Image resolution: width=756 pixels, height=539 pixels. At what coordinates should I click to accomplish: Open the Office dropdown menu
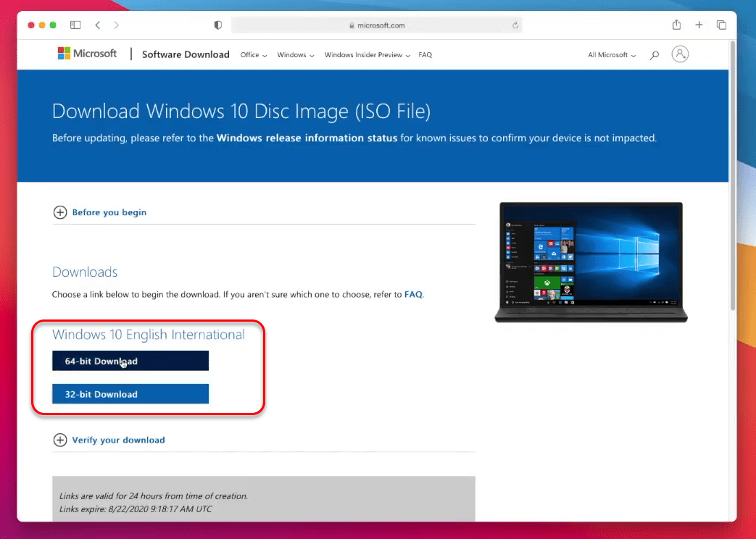click(254, 55)
